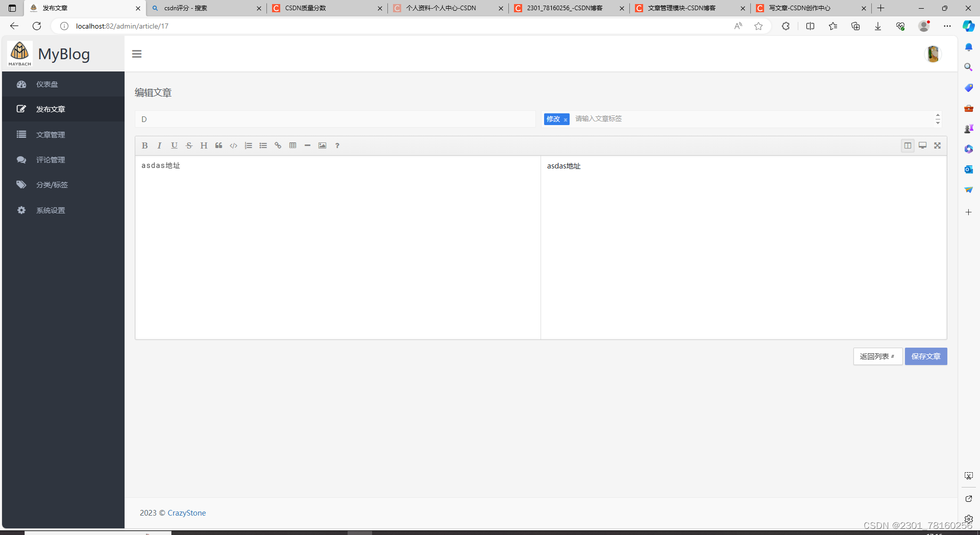Add app to Edge sidebar plus
Screen dimensions: 980x535
968,212
